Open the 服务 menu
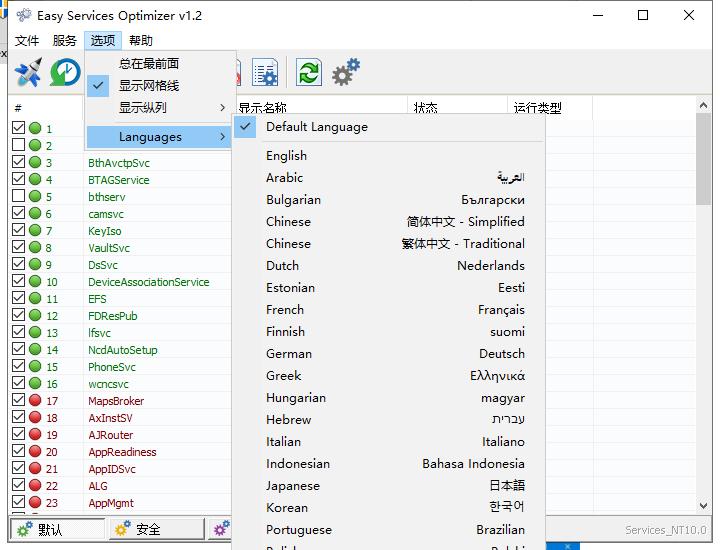 coord(64,41)
